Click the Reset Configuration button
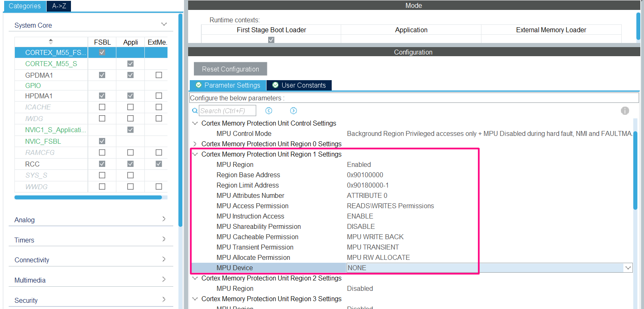Image resolution: width=644 pixels, height=309 pixels. 230,69
